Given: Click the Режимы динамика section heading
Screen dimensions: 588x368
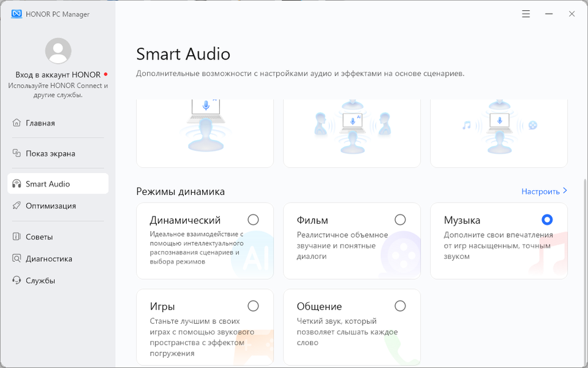Looking at the screenshot, I should (x=180, y=191).
